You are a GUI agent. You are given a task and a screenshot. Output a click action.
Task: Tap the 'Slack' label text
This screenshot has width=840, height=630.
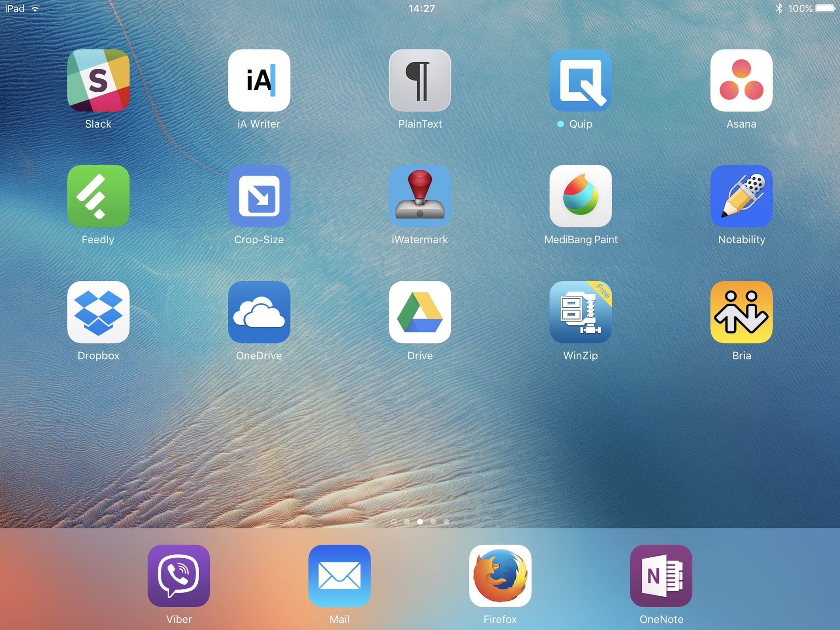98,124
